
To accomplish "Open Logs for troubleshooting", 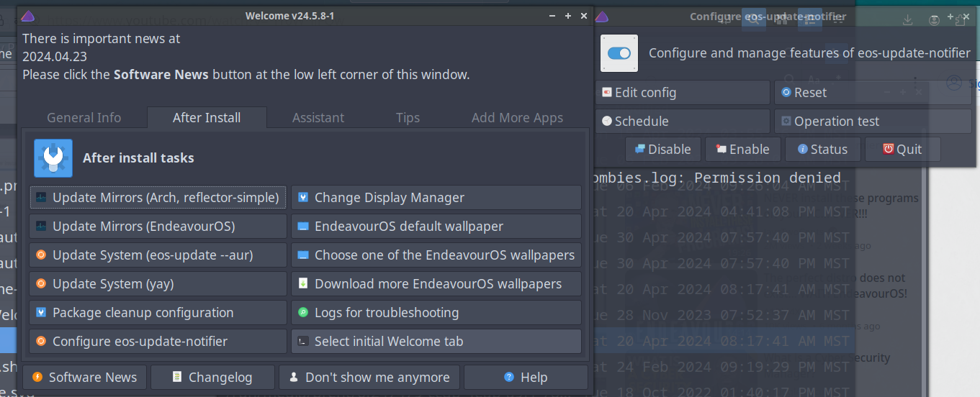I will tap(436, 312).
